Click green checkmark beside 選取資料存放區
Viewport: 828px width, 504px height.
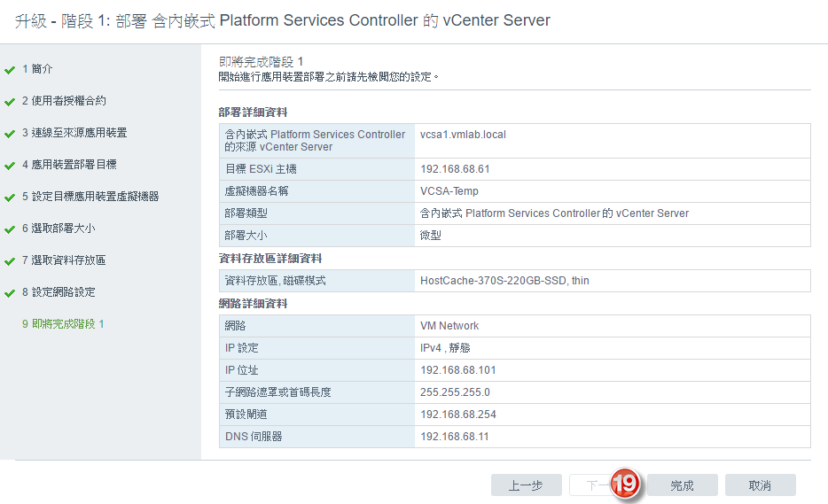pyautogui.click(x=10, y=261)
